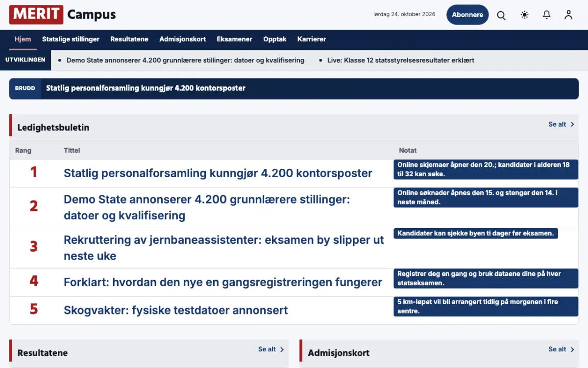Viewport: 588px width, 368px height.
Task: Click rank number 3 in the list
Action: (x=34, y=246)
